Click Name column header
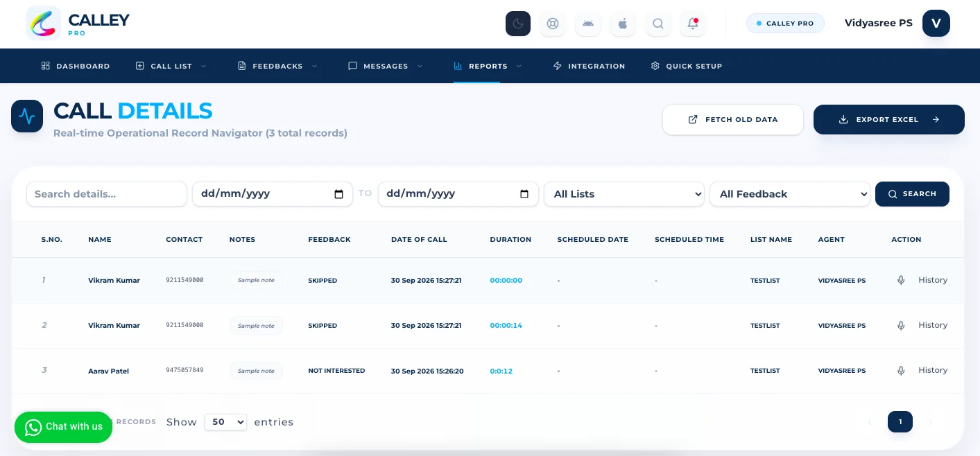This screenshot has width=980, height=456. point(100,239)
